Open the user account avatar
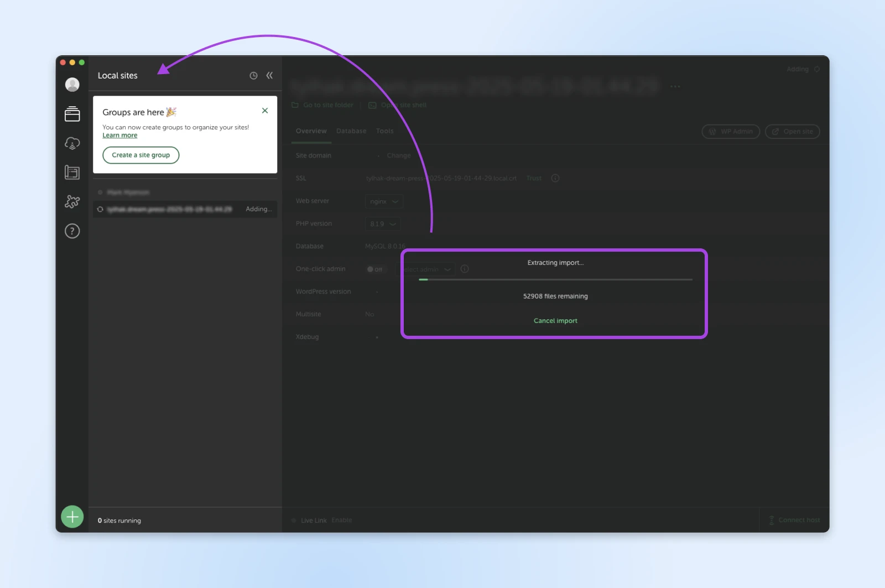Viewport: 885px width, 588px height. point(72,85)
